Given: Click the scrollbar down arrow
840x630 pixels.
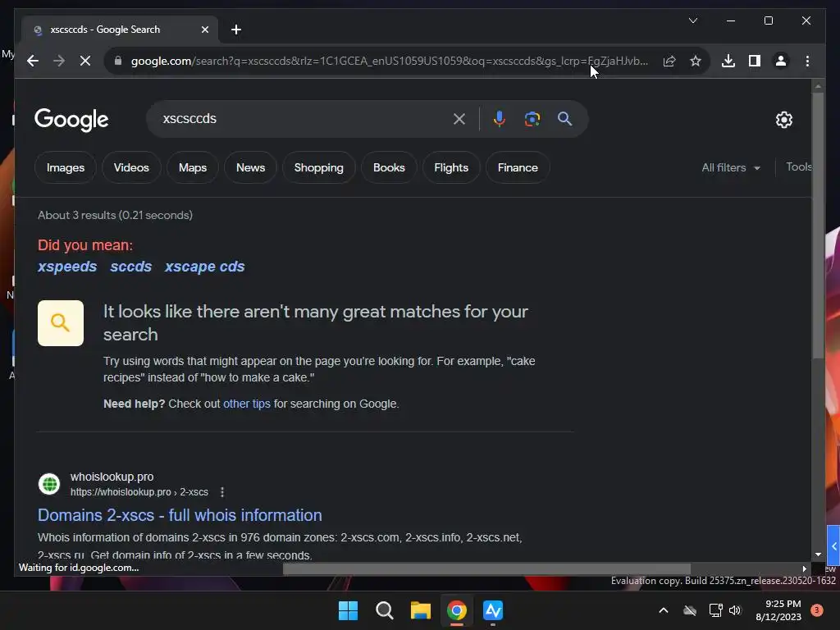Looking at the screenshot, I should (x=818, y=555).
